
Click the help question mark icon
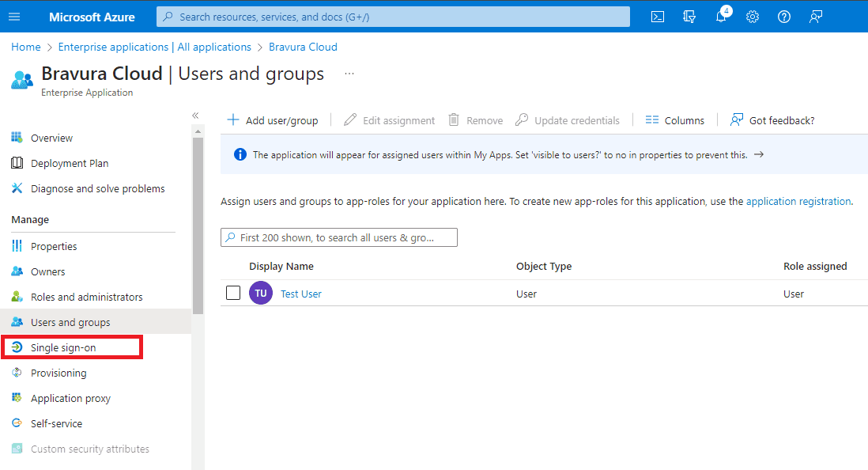pos(784,17)
